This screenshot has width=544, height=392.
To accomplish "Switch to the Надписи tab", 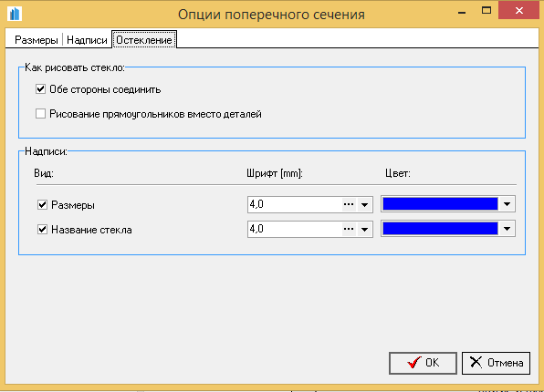I will coord(87,40).
